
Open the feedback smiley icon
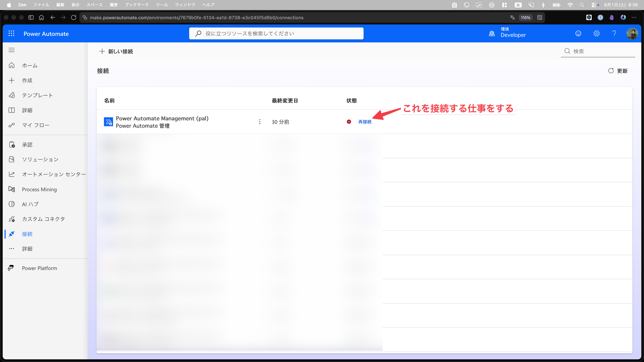[x=578, y=33]
